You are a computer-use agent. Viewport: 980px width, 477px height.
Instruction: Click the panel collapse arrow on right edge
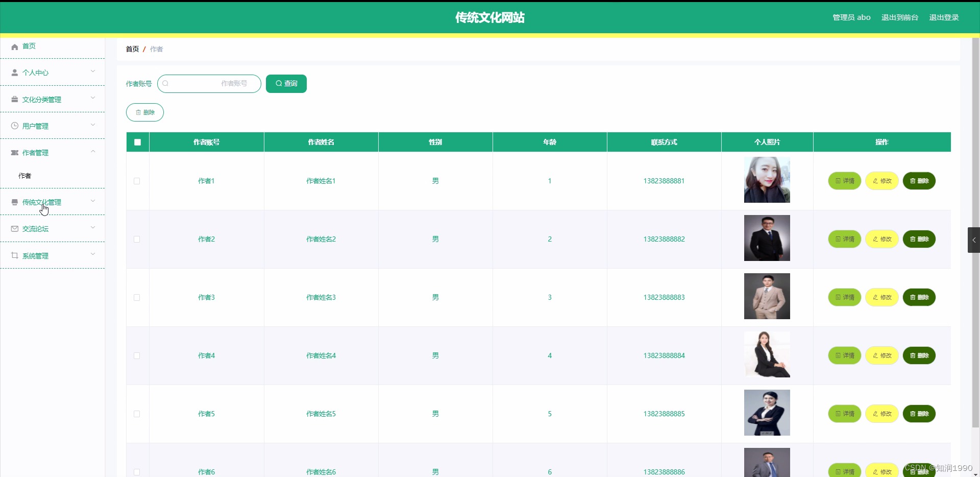tap(974, 240)
